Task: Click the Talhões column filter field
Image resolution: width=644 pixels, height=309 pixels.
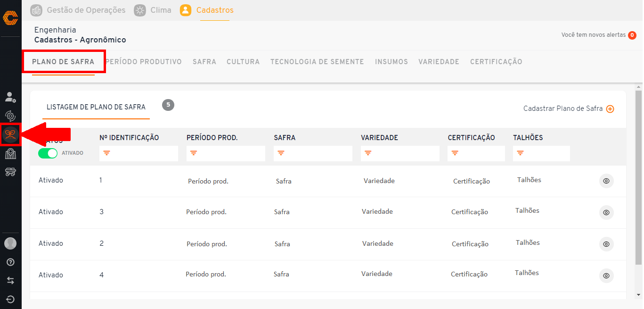Action: click(x=541, y=153)
